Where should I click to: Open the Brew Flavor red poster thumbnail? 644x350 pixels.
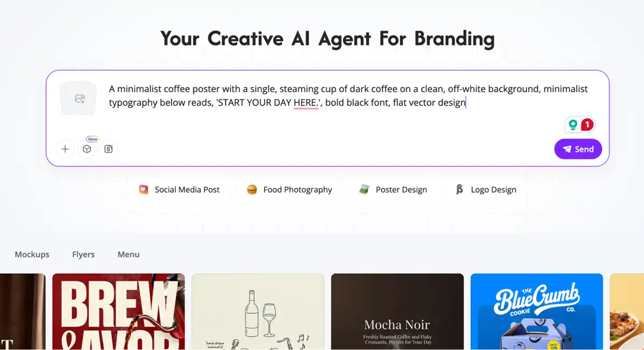coord(119,312)
